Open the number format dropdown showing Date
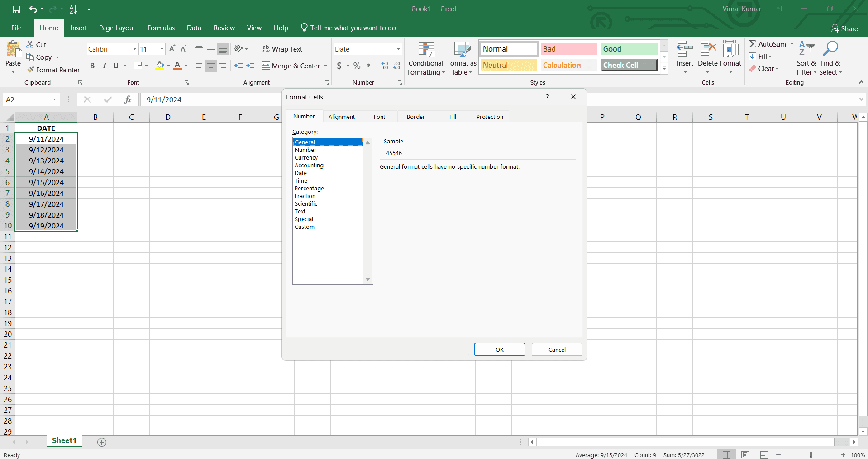Image resolution: width=868 pixels, height=459 pixels. 396,48
